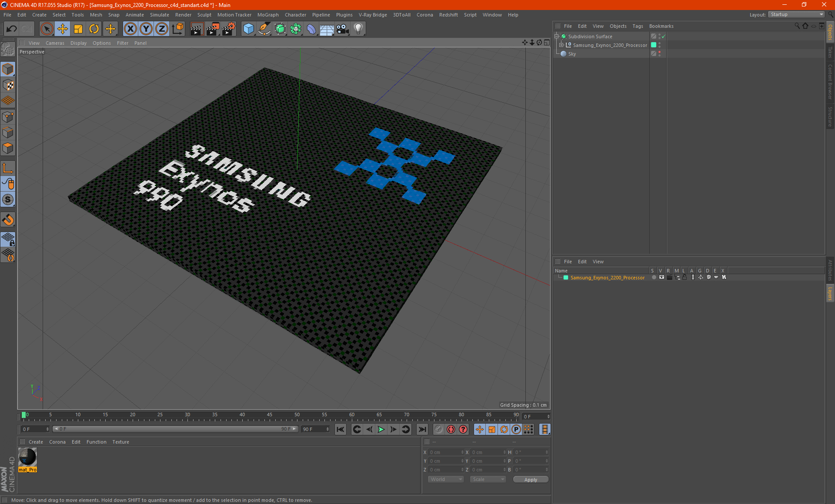The width and height of the screenshot is (835, 504).
Task: Toggle Y axis lock
Action: coord(146,29)
